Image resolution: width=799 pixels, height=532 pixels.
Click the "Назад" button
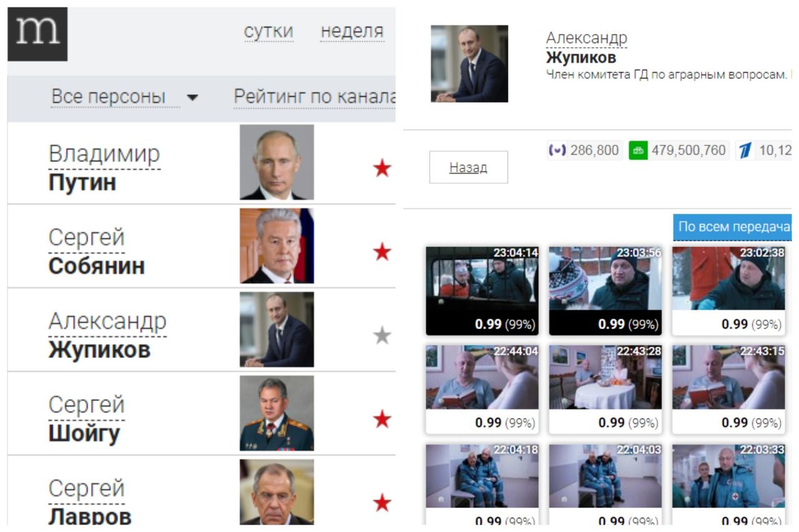pyautogui.click(x=468, y=167)
